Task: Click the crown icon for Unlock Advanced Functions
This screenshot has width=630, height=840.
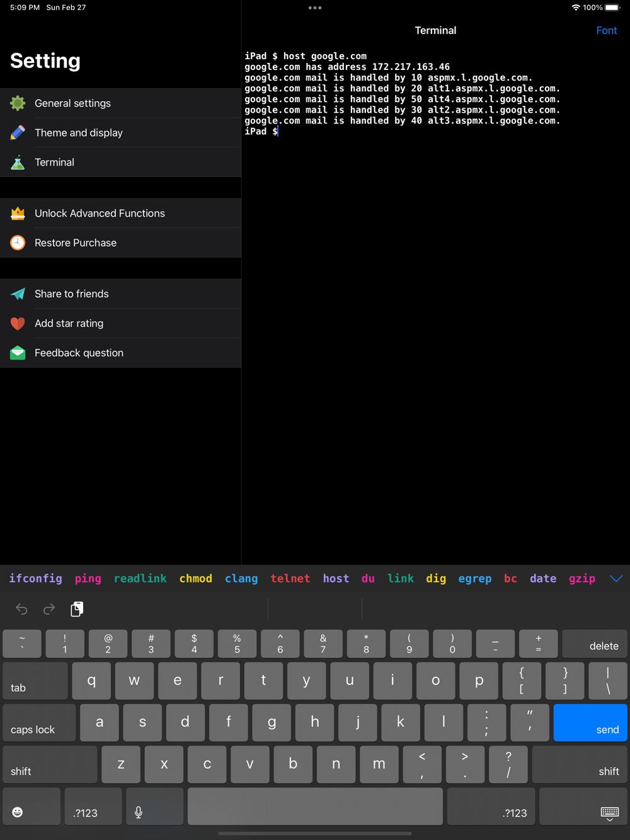Action: (x=18, y=213)
